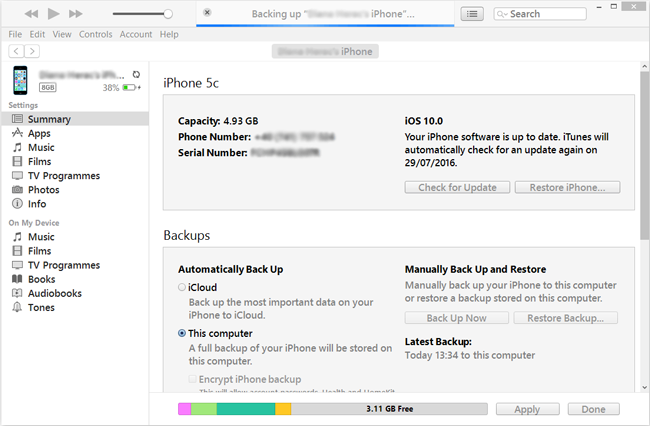Click the rewind playback button
The width and height of the screenshot is (650, 426).
tap(31, 14)
